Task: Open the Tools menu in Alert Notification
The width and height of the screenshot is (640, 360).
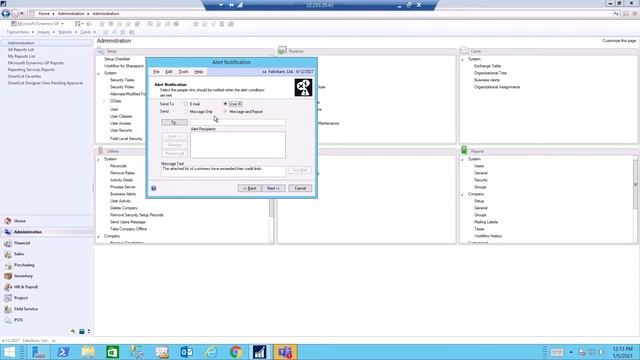Action: [x=184, y=72]
